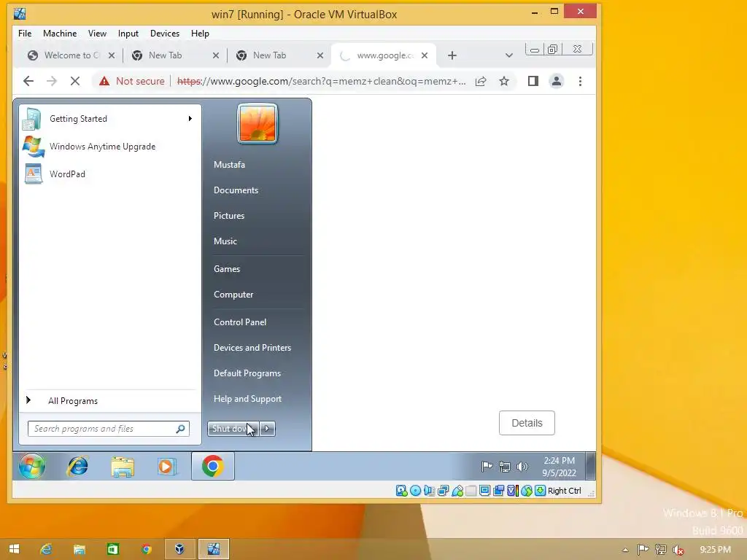This screenshot has width=747, height=560.
Task: Open Chrome three-dot menu
Action: (x=580, y=82)
